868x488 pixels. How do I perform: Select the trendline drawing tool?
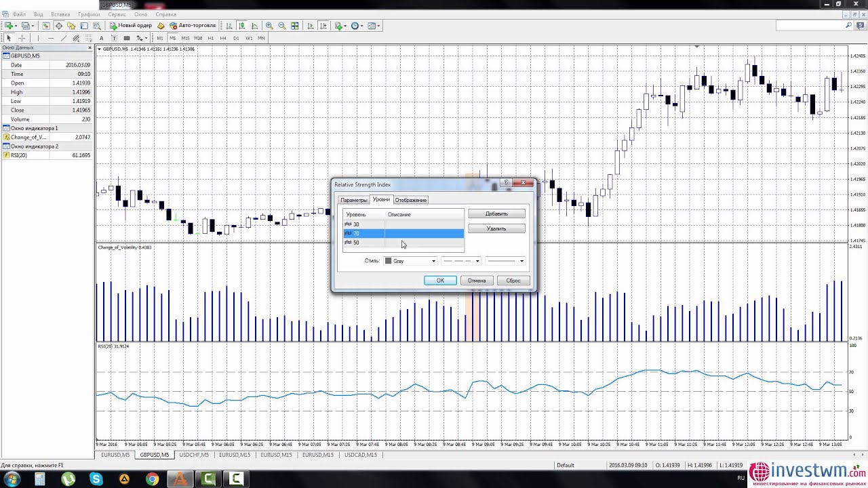64,39
